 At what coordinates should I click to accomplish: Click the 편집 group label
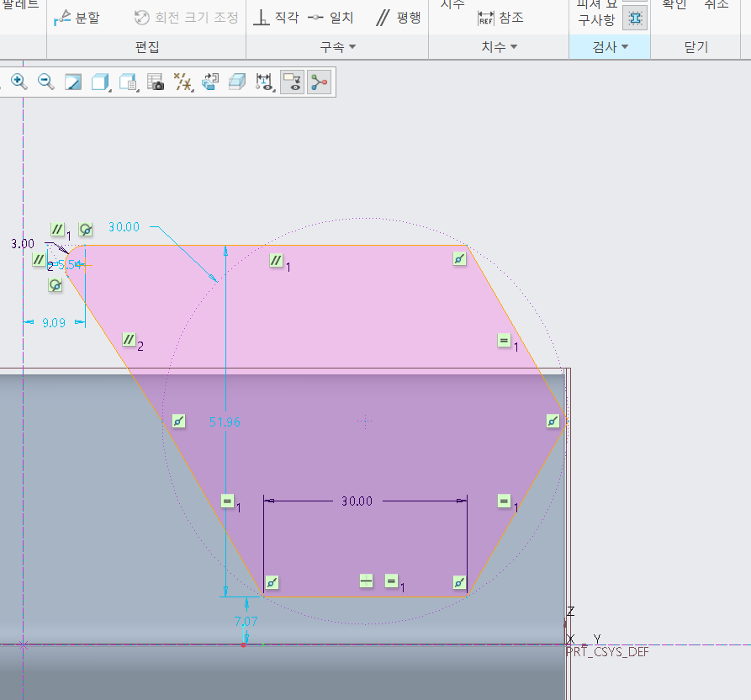[147, 47]
